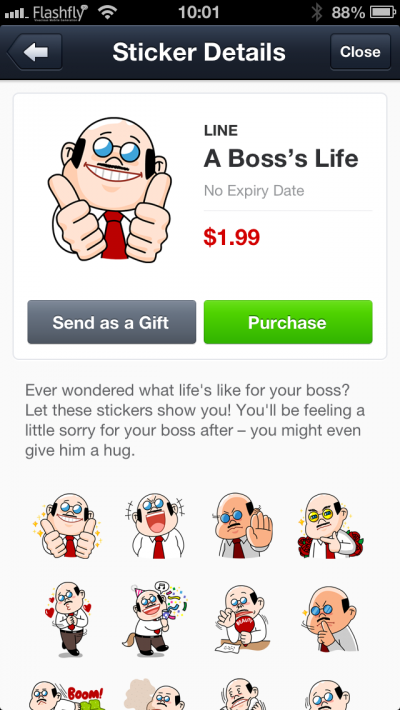Tap the Bluetooth status icon

[317, 13]
